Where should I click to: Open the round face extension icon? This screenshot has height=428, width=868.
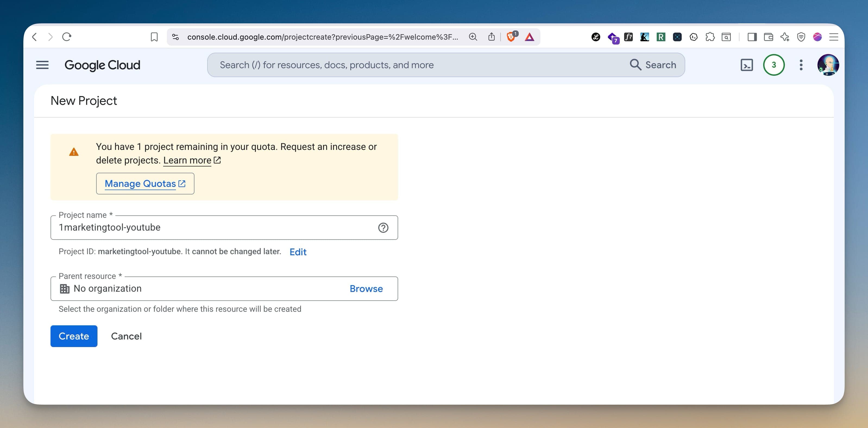pos(693,37)
